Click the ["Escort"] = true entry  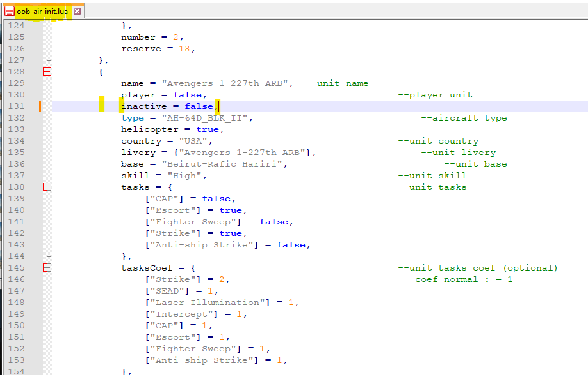pyautogui.click(x=196, y=210)
